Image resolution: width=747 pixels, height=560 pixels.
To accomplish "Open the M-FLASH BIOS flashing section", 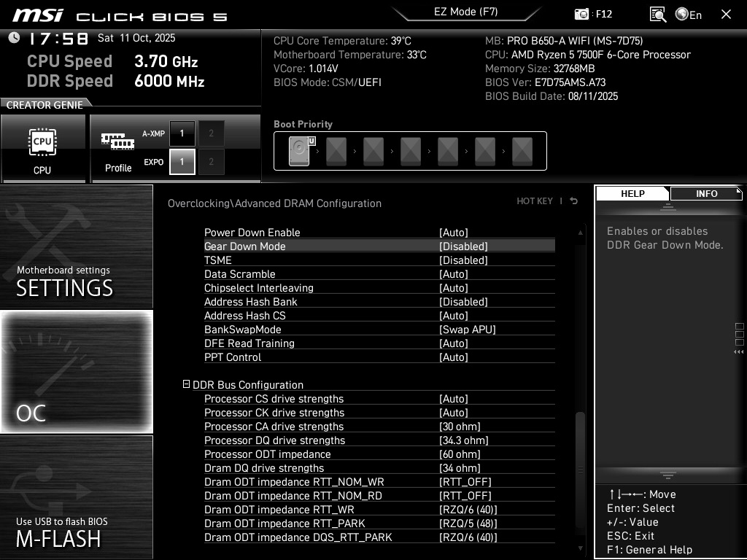I will point(76,497).
